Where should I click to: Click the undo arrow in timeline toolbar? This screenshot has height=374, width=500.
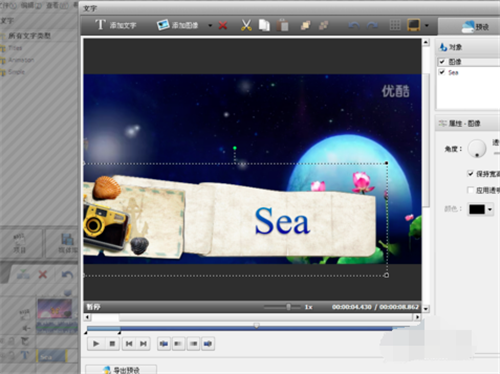(x=68, y=275)
